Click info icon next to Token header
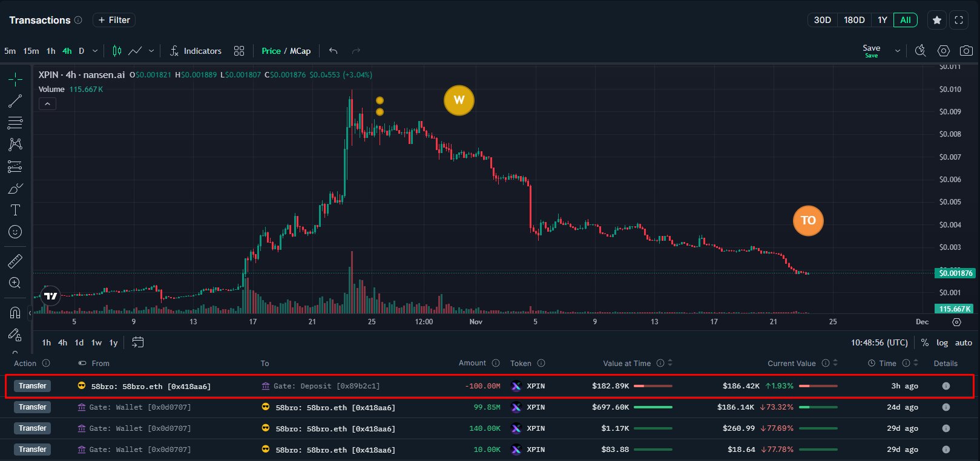 541,363
